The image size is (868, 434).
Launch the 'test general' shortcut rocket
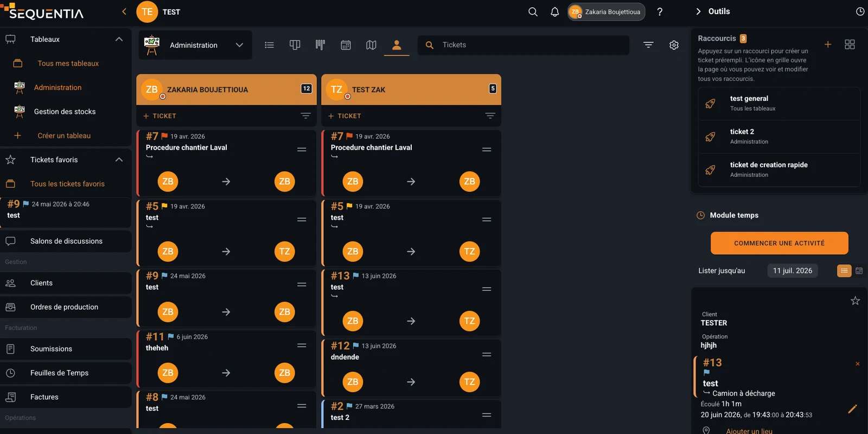coord(710,104)
